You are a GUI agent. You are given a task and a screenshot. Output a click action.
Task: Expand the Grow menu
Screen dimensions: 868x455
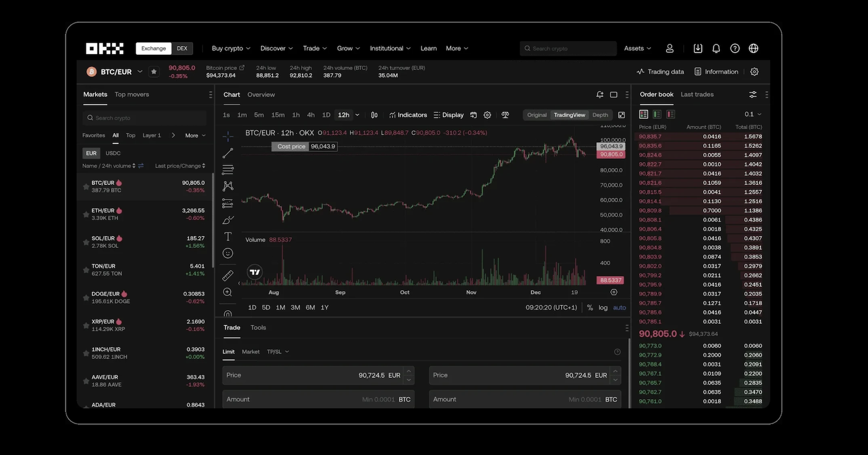coord(348,48)
